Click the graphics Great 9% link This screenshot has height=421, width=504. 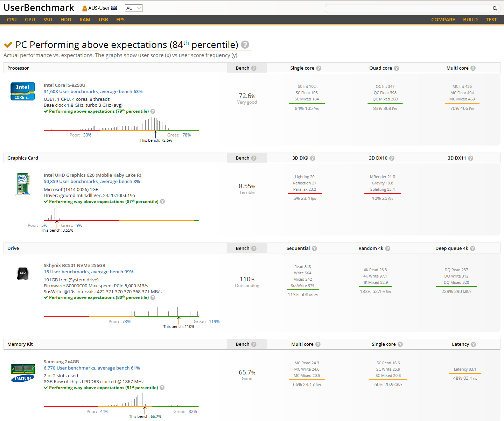click(x=79, y=225)
